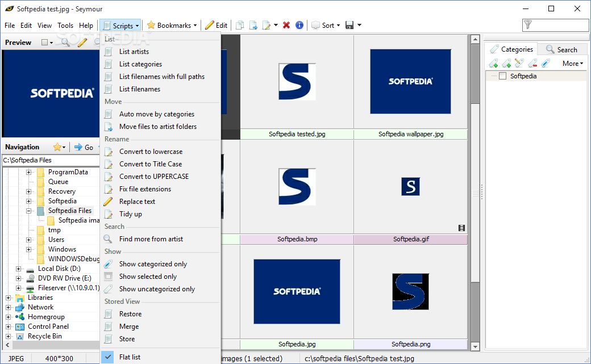The image size is (591, 364).
Task: Click the blue information icon
Action: click(x=299, y=25)
